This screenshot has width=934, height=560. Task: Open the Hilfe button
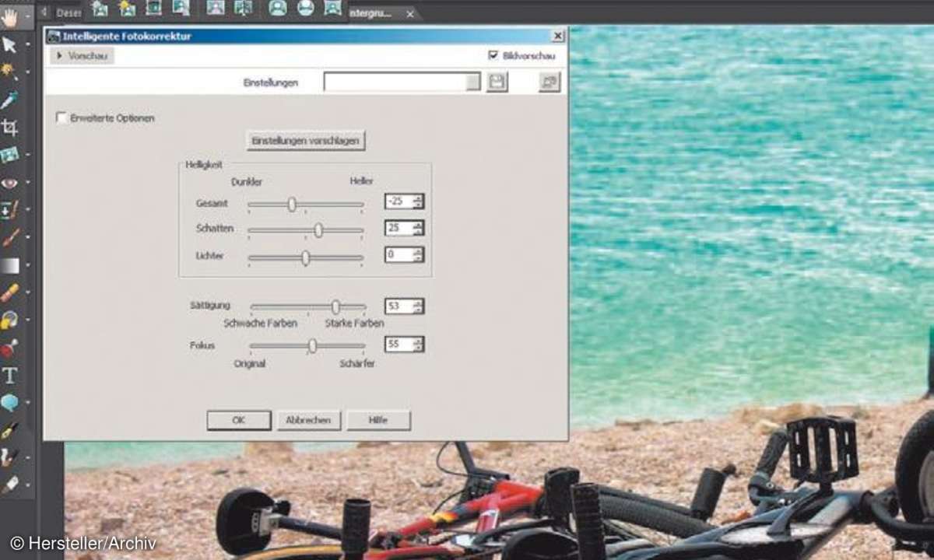[378, 420]
